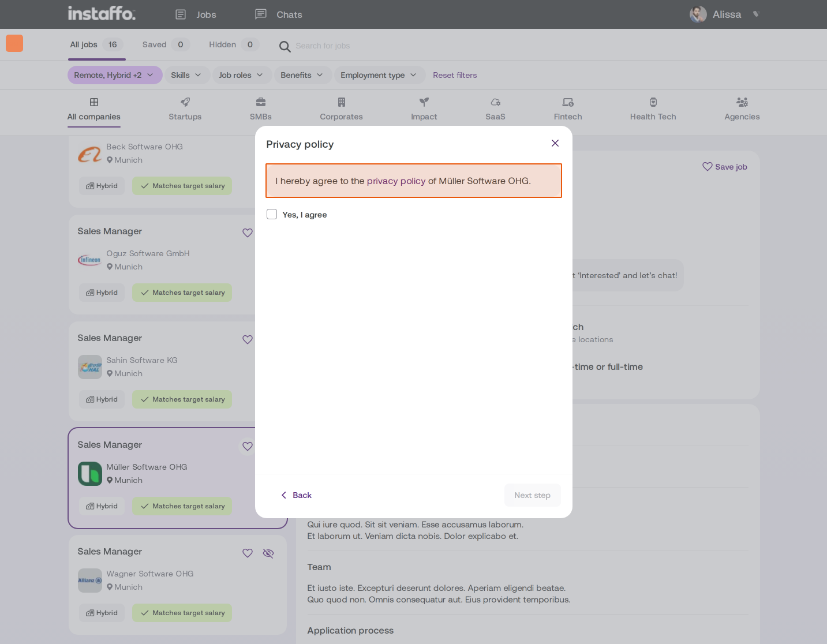Open the Oguz Software GmbH company logo
827x644 pixels.
click(90, 260)
